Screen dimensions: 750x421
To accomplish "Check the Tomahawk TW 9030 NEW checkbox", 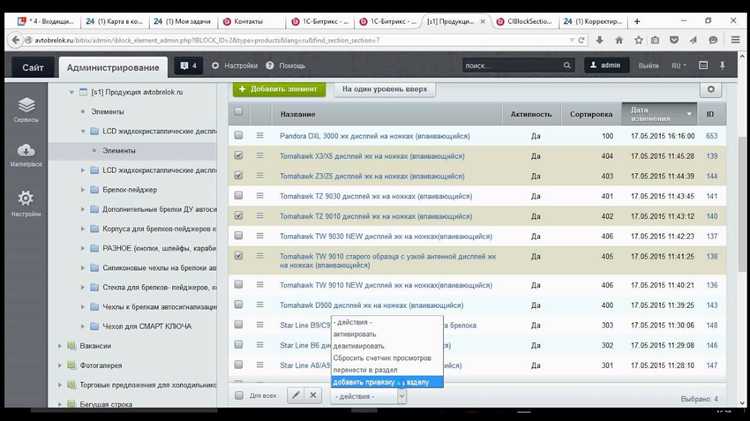I will [x=238, y=236].
